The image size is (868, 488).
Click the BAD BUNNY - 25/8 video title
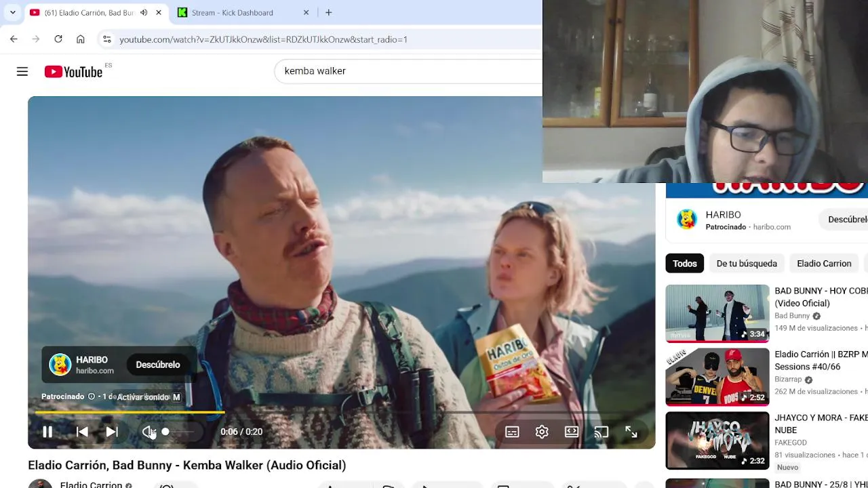[821, 484]
